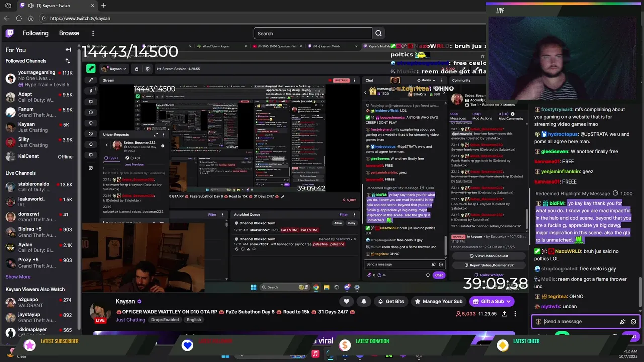Open the top nav three-dot menu
The height and width of the screenshot is (362, 644).
tap(93, 33)
